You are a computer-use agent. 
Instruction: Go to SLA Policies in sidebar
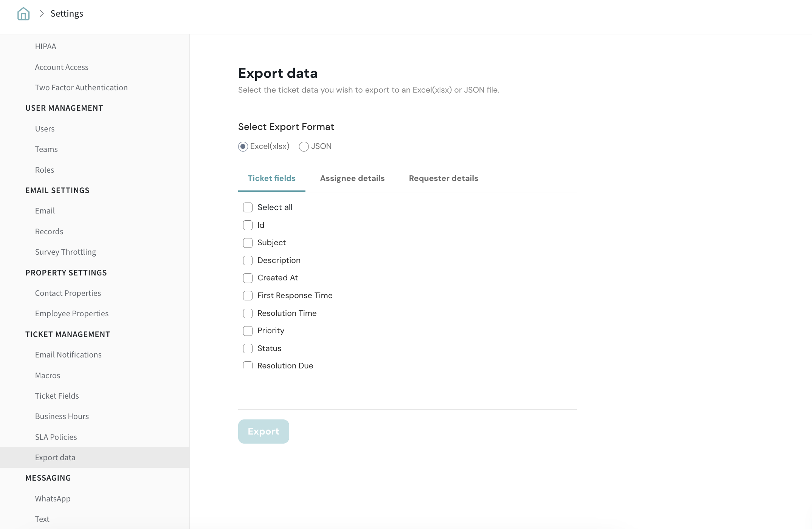56,437
